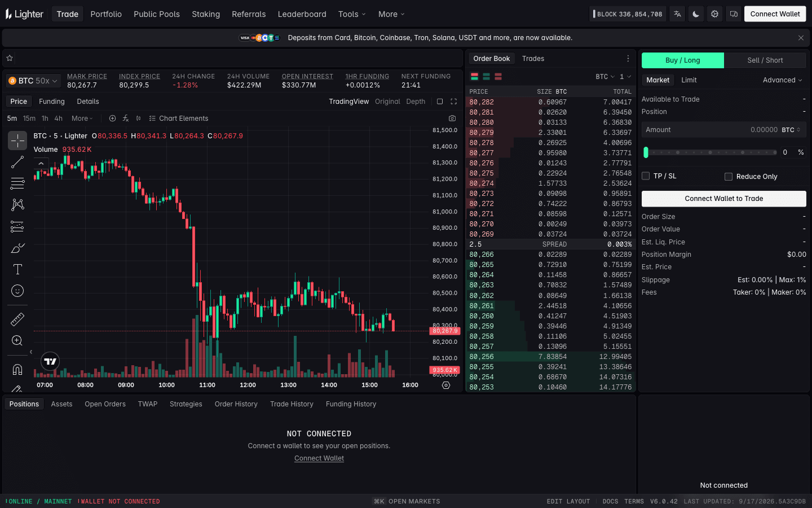Screen dimensions: 812x508
Task: Expand the More navigation menu
Action: point(391,14)
